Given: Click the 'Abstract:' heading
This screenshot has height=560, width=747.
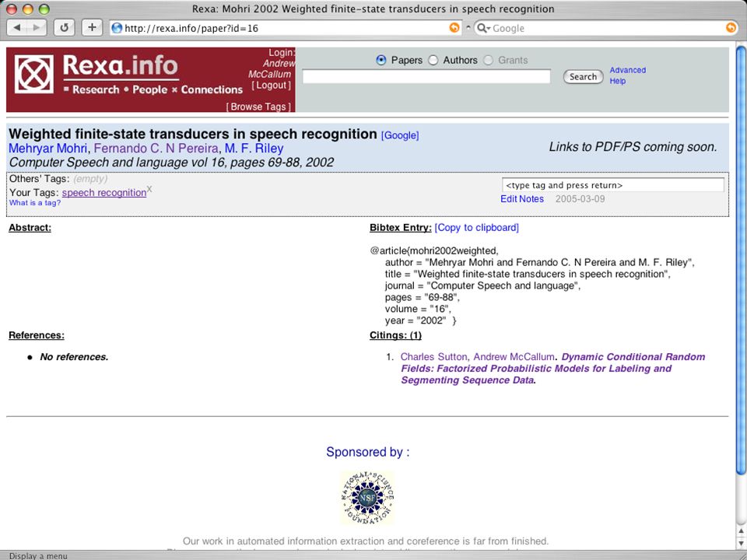Looking at the screenshot, I should click(30, 228).
